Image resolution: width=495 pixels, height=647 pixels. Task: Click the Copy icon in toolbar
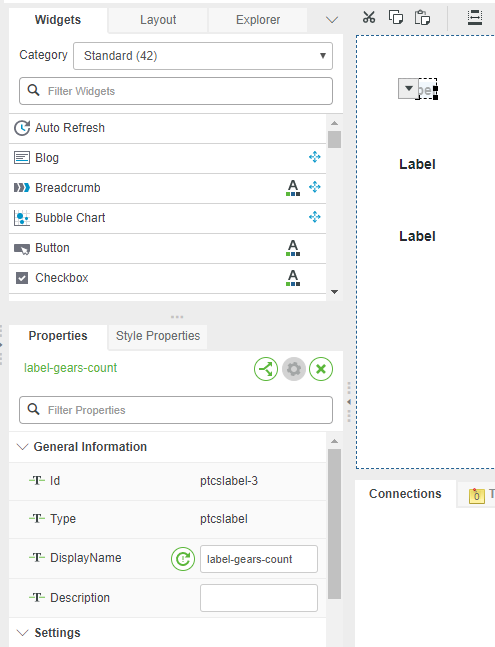pos(396,17)
